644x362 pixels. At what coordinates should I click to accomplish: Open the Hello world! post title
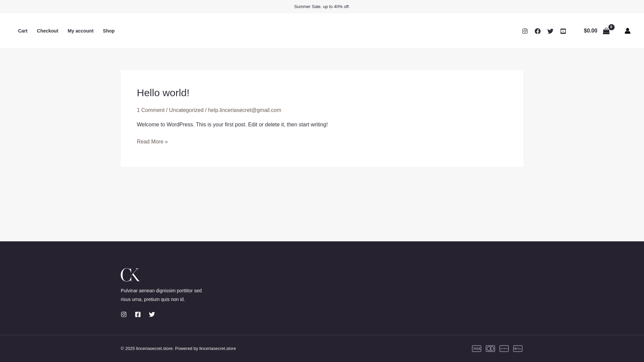click(163, 93)
